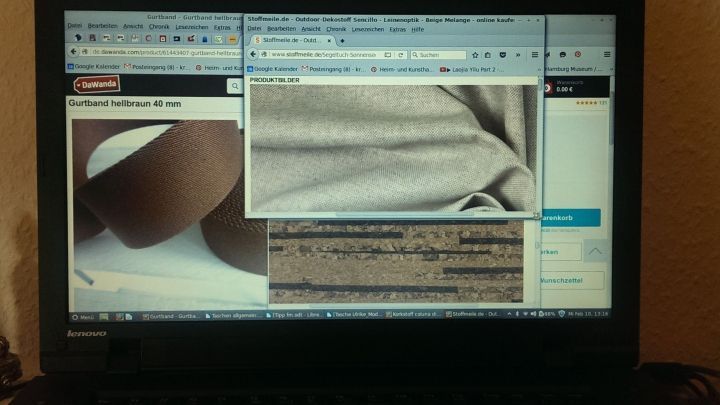Focus the Stoffmeile URL address field
Screen dimensions: 720x405
(x=326, y=55)
